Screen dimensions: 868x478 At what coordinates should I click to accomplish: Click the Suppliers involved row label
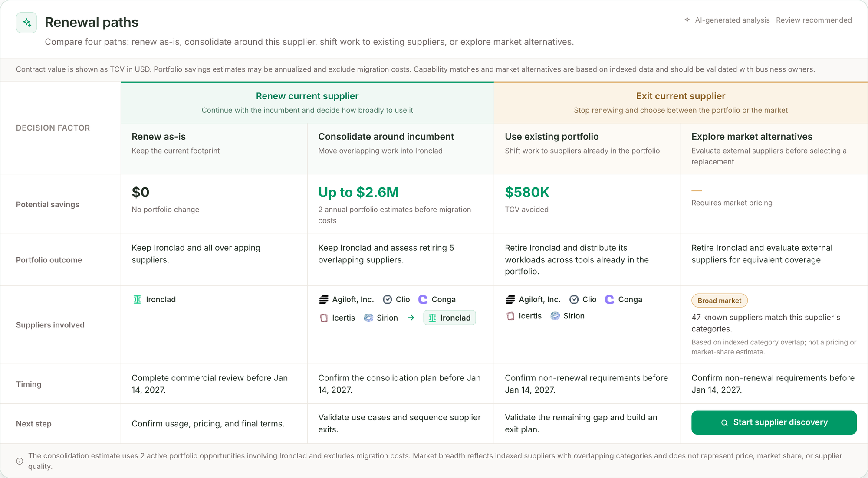pos(50,325)
